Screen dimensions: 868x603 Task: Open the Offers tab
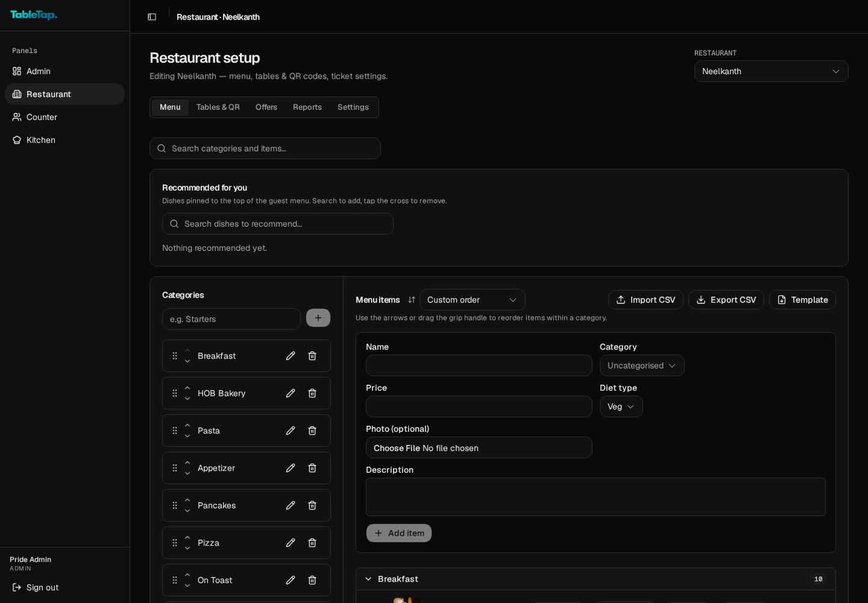tap(266, 107)
